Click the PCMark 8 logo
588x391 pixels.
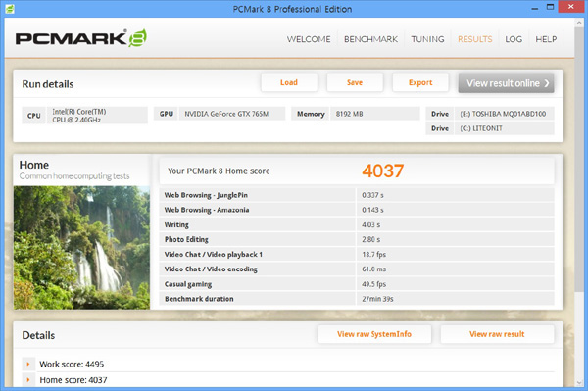coord(81,38)
